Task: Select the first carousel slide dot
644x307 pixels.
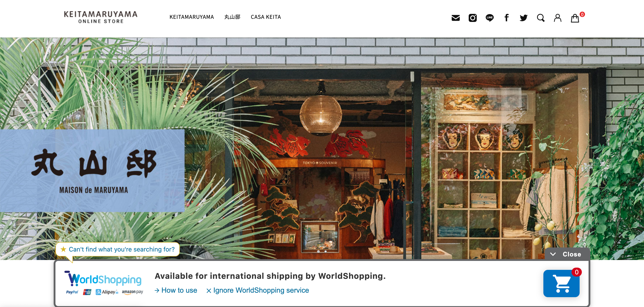Action: point(318,252)
